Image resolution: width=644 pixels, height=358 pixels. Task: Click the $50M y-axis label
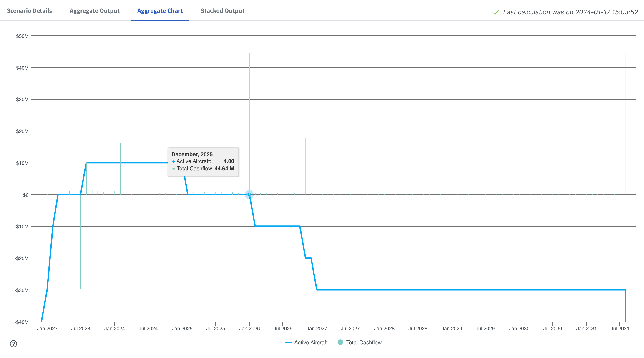(22, 36)
